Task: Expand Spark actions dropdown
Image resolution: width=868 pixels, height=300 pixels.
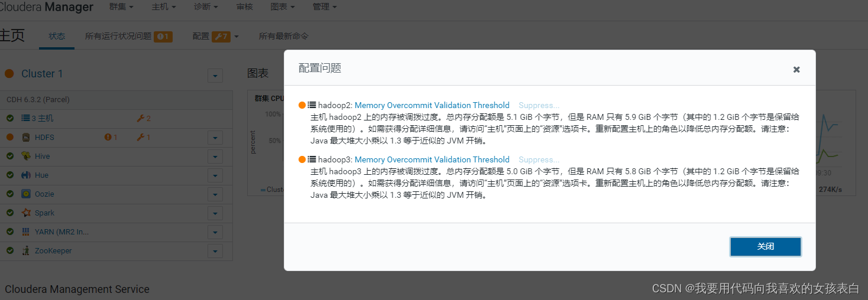Action: click(x=215, y=213)
